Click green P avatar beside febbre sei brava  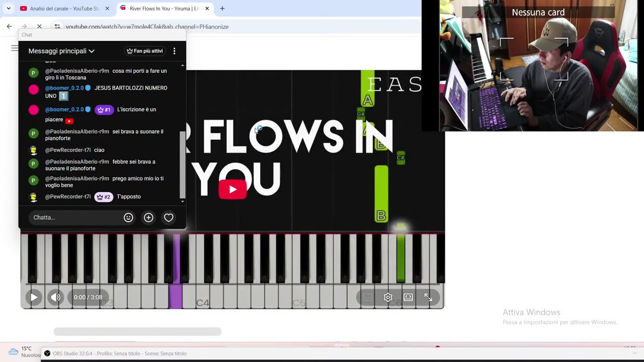(x=33, y=163)
